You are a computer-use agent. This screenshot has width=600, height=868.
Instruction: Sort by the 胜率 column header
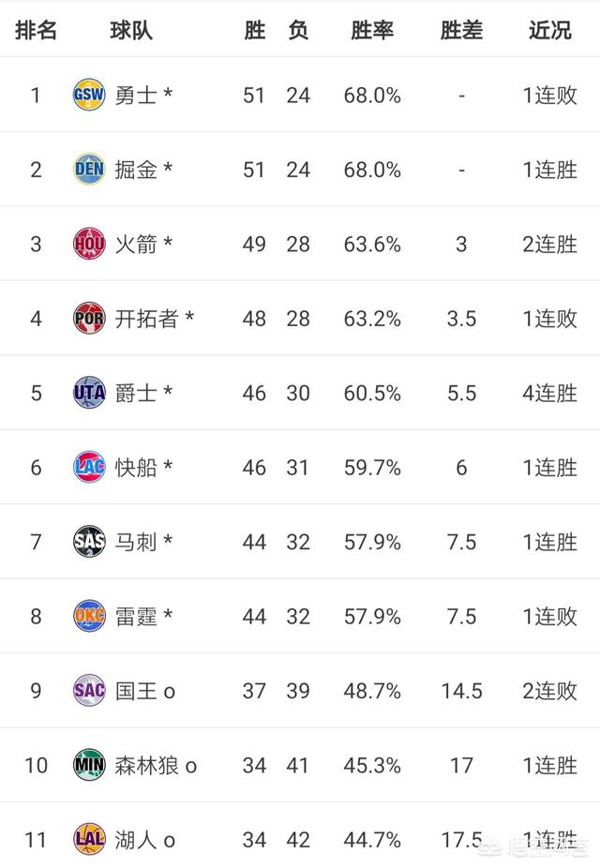(x=372, y=30)
